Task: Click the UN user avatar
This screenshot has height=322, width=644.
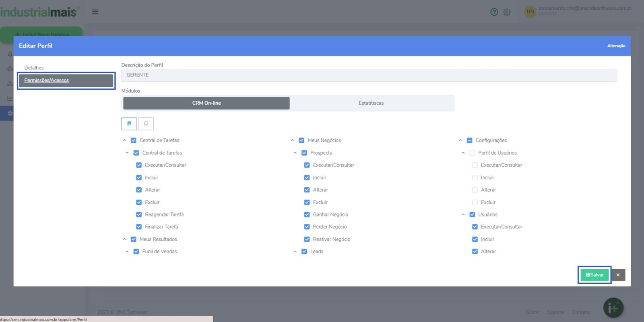Action: 530,12
